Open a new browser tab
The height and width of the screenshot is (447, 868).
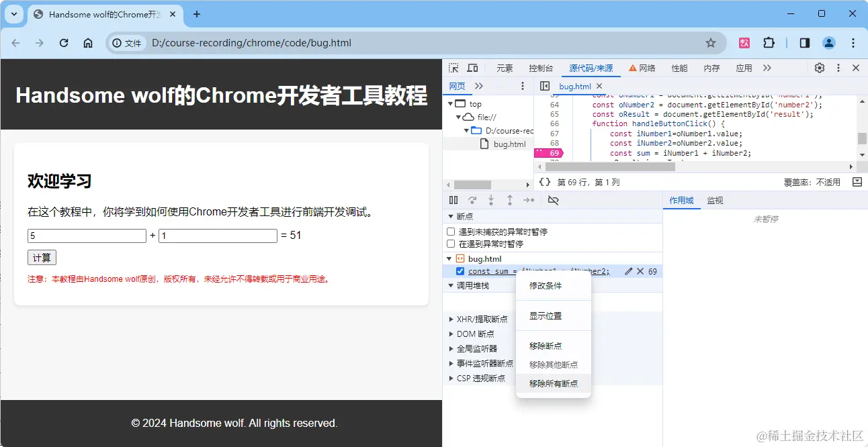197,14
